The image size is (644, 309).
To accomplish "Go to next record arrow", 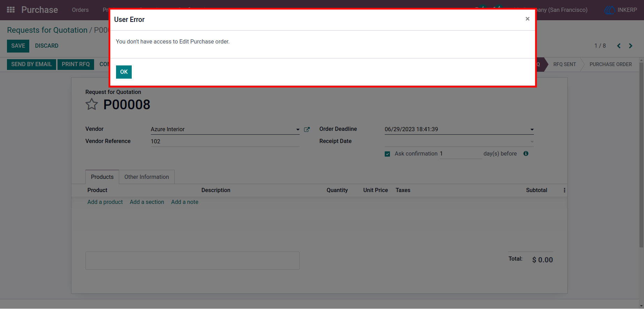I will (631, 46).
